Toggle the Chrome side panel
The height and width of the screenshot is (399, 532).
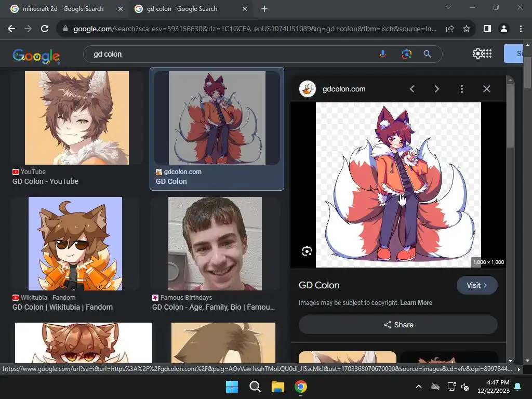487,29
